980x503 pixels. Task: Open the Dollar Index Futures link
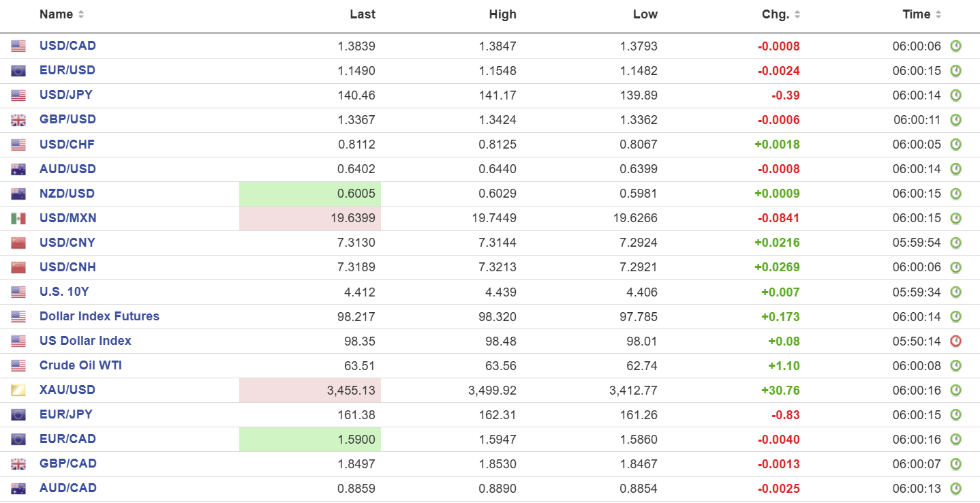coord(99,316)
